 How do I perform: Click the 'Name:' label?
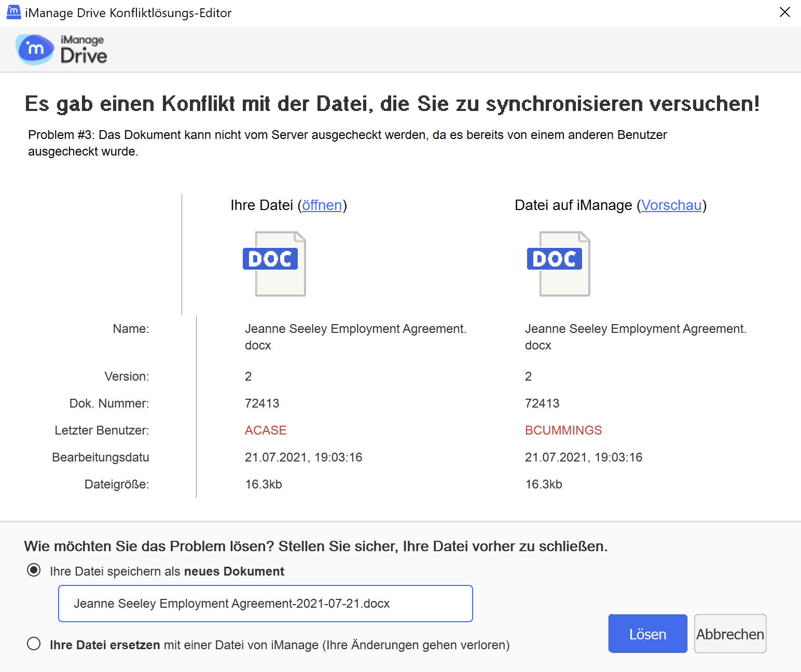click(x=131, y=329)
